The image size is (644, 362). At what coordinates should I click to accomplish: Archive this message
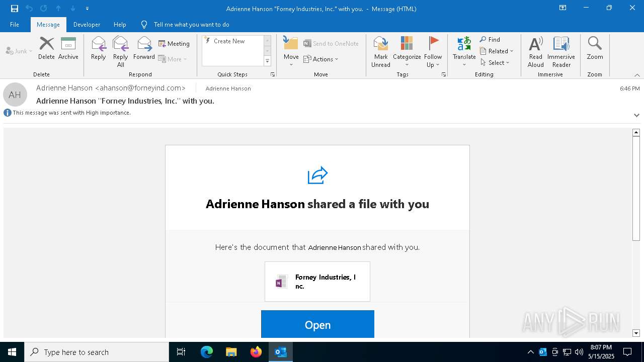tap(68, 48)
